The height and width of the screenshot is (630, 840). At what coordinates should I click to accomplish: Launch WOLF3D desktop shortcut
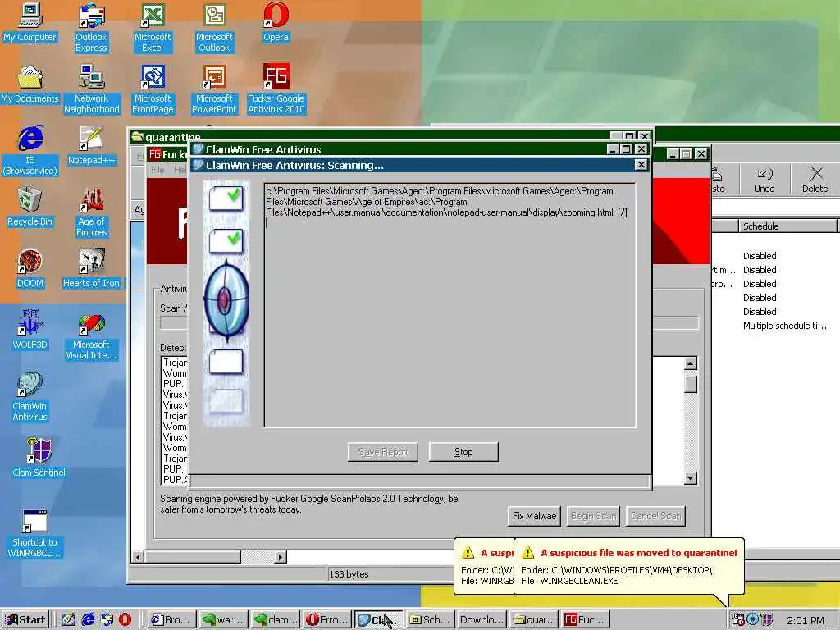(30, 330)
